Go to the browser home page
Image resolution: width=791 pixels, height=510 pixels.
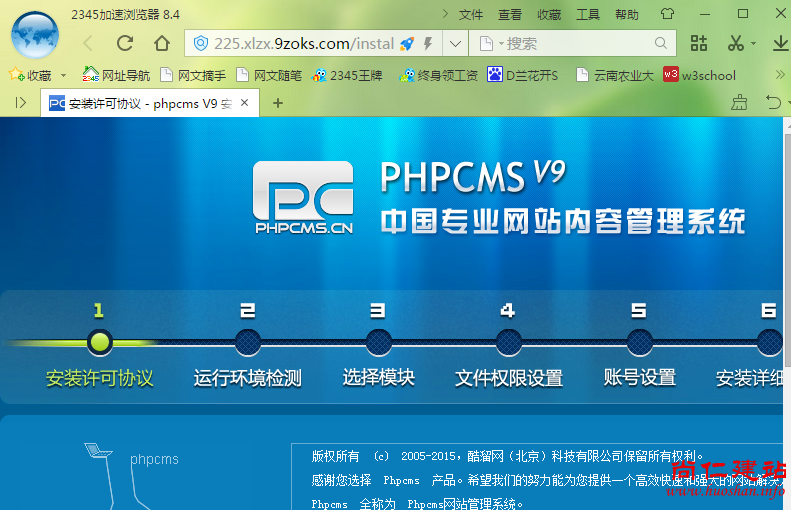(162, 43)
